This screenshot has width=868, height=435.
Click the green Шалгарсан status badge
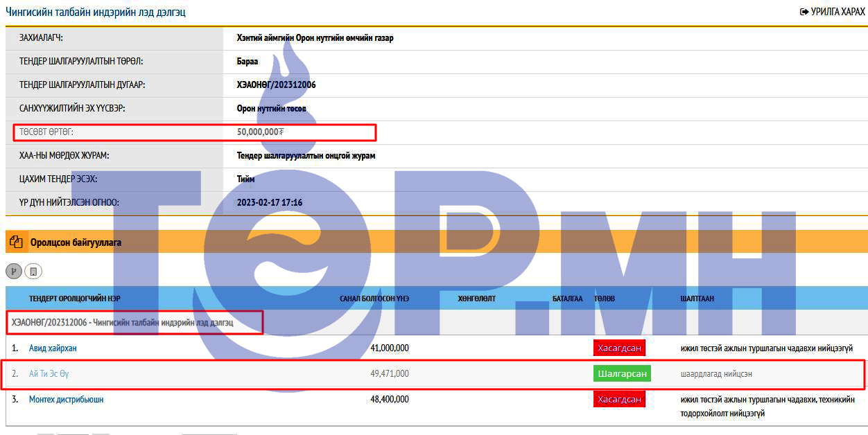click(x=622, y=374)
